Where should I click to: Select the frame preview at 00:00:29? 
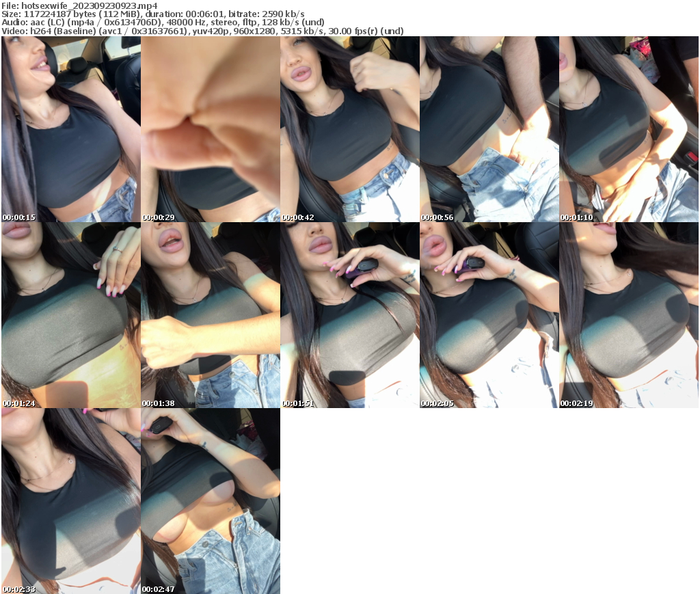pos(211,130)
